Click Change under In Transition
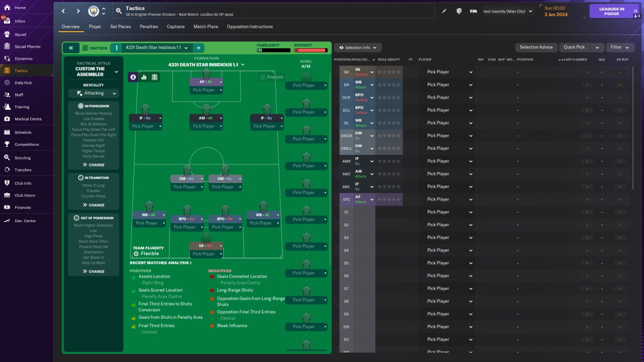The height and width of the screenshot is (362, 644). click(x=94, y=205)
